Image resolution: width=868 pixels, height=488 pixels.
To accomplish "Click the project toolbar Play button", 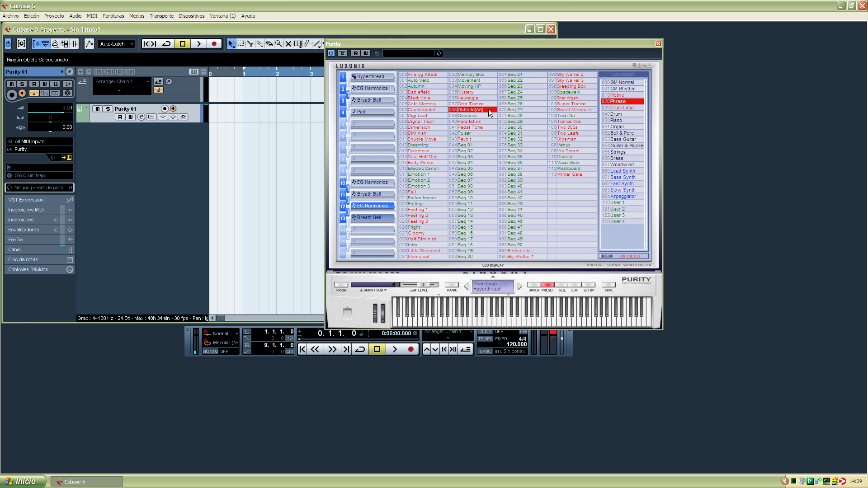I will pyautogui.click(x=198, y=44).
